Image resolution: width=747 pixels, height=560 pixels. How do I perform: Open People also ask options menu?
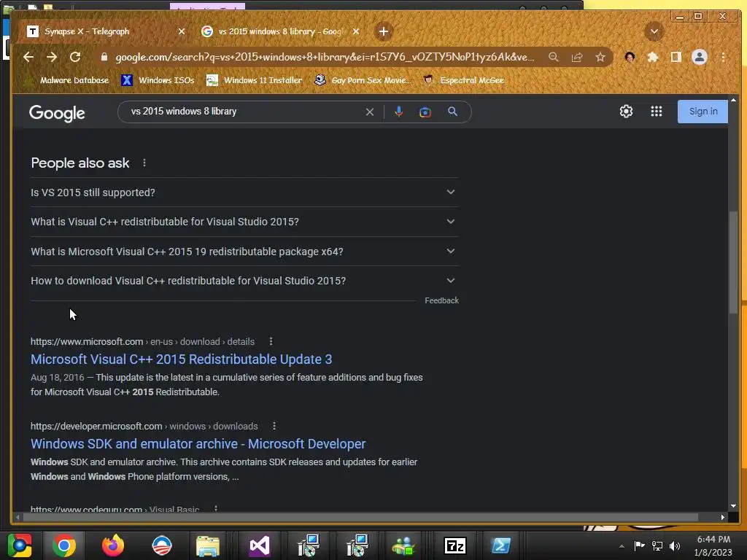(144, 163)
